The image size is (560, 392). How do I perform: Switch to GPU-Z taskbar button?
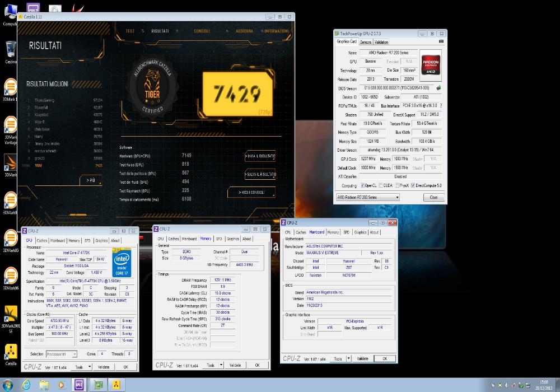pyautogui.click(x=98, y=385)
